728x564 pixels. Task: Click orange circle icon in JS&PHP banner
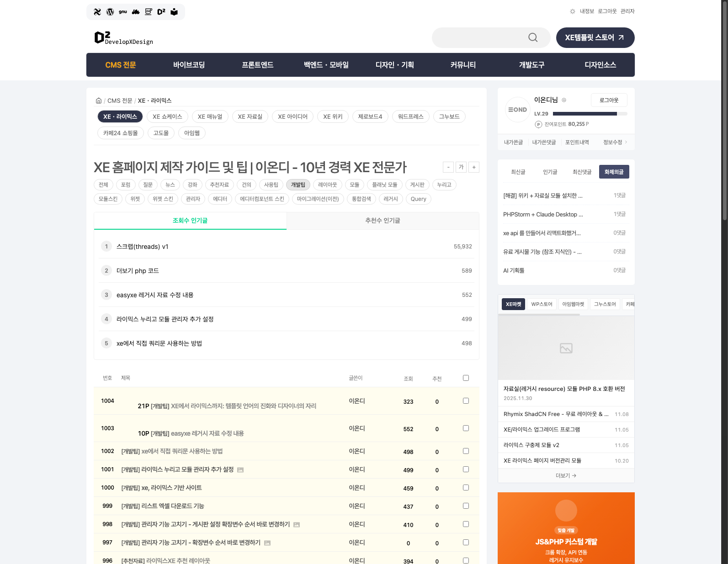[x=566, y=511]
